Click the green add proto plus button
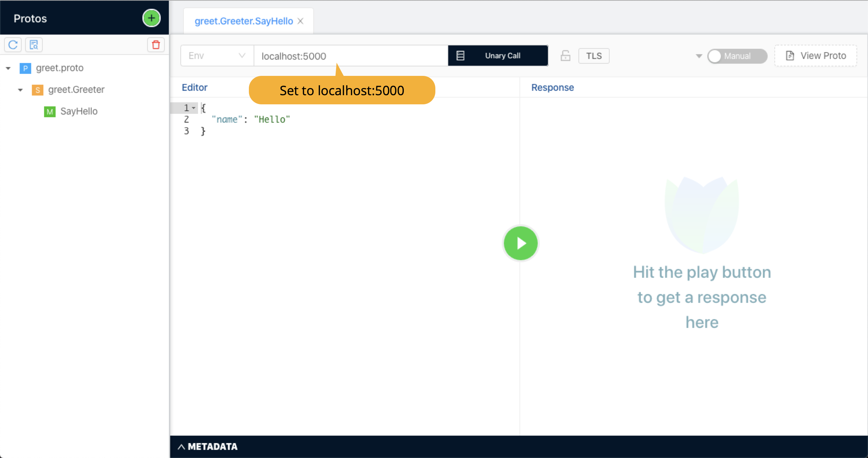Image resolution: width=868 pixels, height=458 pixels. click(x=151, y=18)
